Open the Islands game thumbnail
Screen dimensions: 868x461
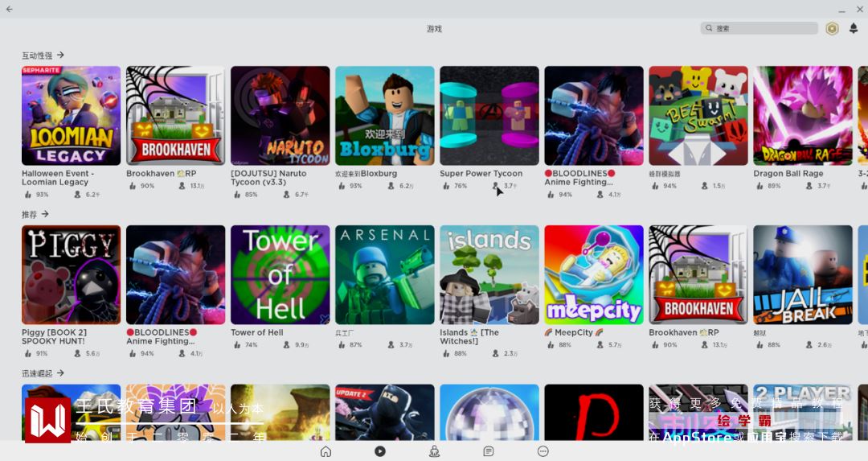489,275
